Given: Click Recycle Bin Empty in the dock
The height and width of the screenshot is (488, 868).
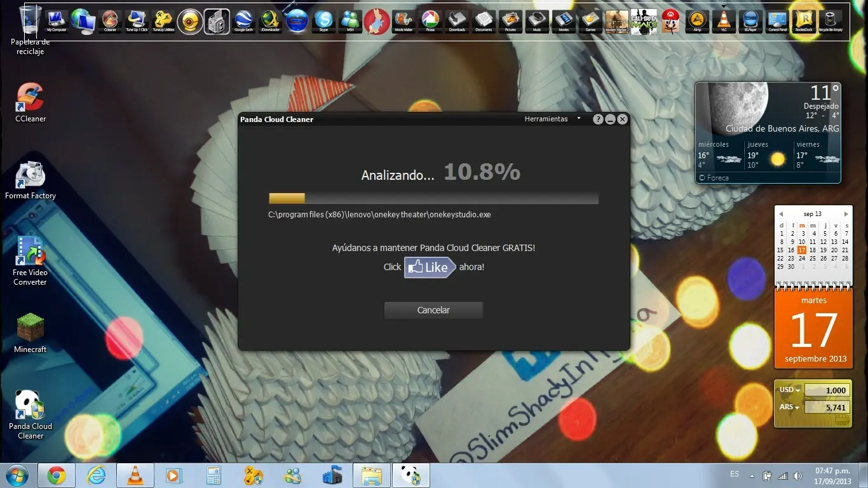Looking at the screenshot, I should [x=831, y=21].
